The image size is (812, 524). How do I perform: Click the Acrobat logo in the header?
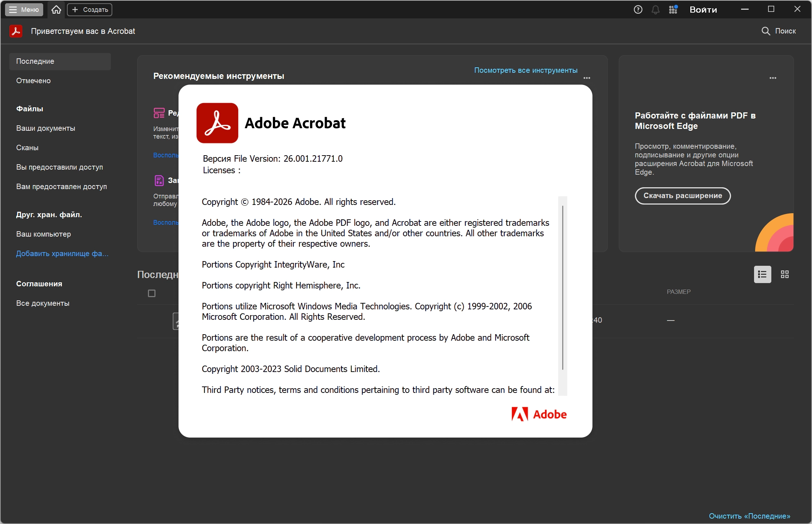[16, 31]
